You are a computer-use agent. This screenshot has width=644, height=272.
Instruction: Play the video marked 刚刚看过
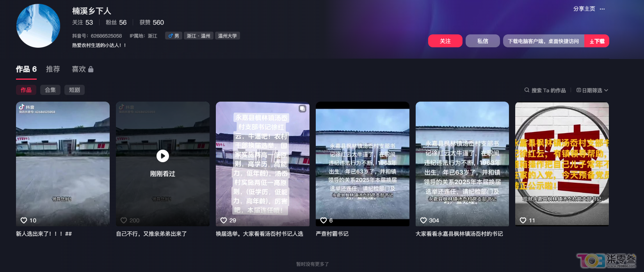coord(163,156)
